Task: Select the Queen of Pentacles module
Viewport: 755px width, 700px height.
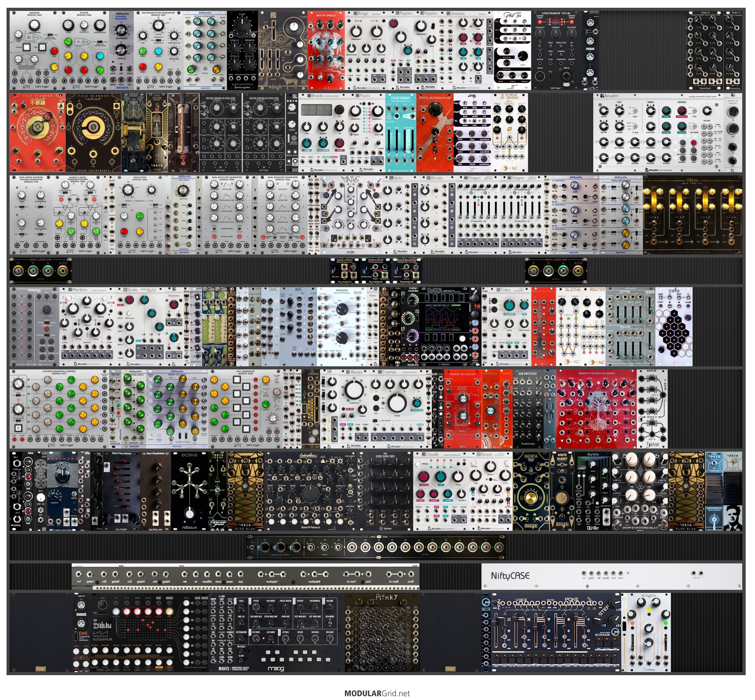Action: click(x=311, y=491)
